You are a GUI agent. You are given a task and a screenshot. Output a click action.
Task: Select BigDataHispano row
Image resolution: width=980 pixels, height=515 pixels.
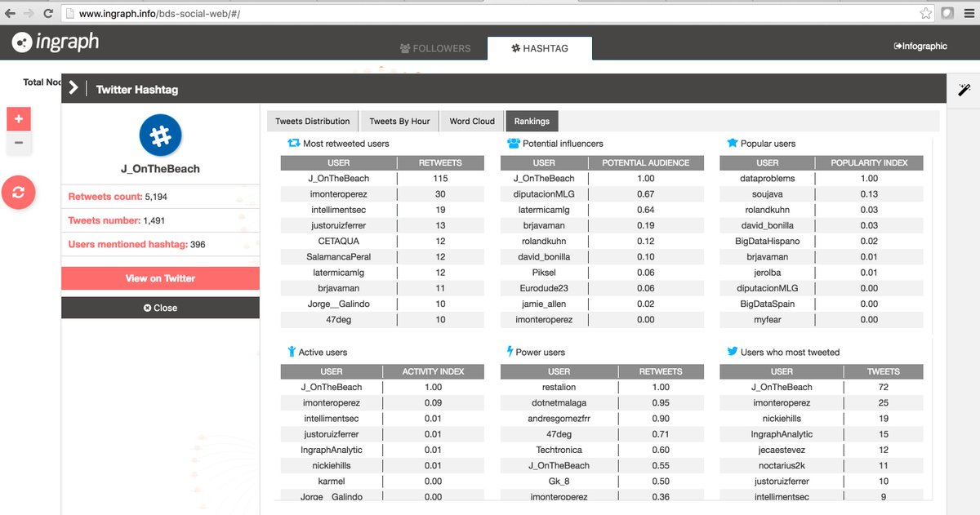coord(822,241)
